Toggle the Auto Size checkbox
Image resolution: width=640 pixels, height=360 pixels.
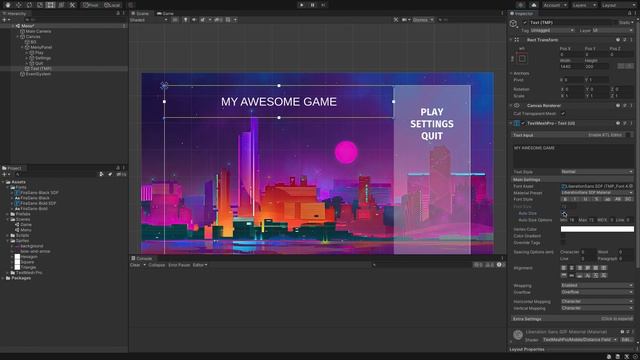click(563, 213)
